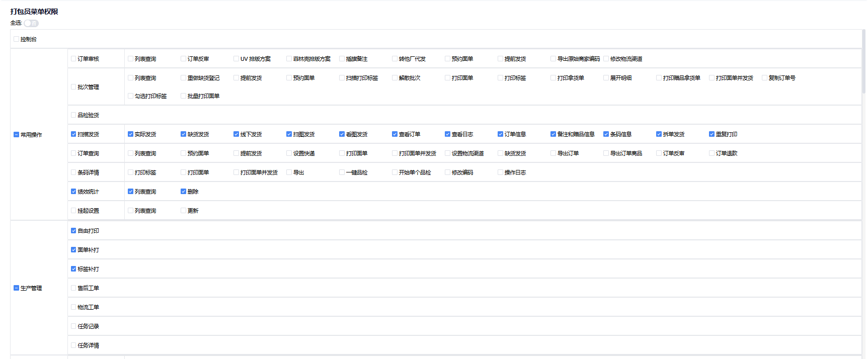The height and width of the screenshot is (359, 868).
Task: Uncheck the 自由打印 checkbox
Action: click(73, 231)
